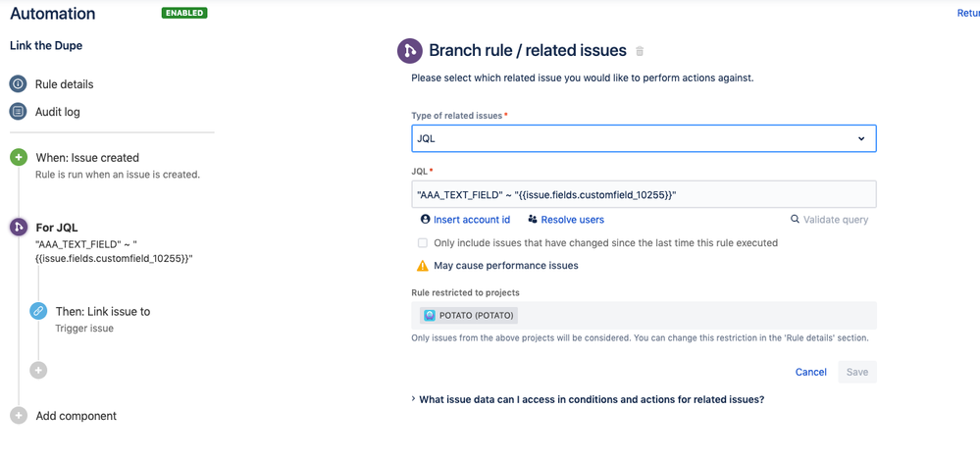Enable only include changed issues checkbox
The height and width of the screenshot is (461, 980).
423,243
